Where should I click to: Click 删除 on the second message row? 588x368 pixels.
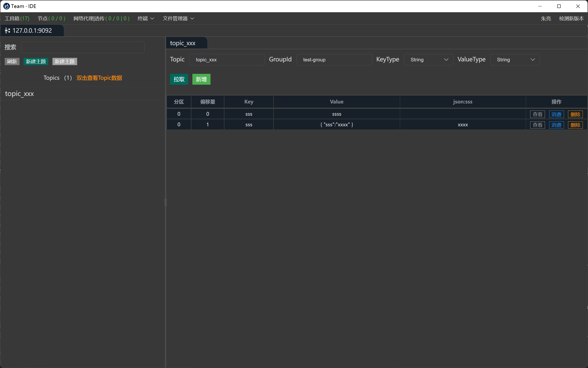click(575, 125)
